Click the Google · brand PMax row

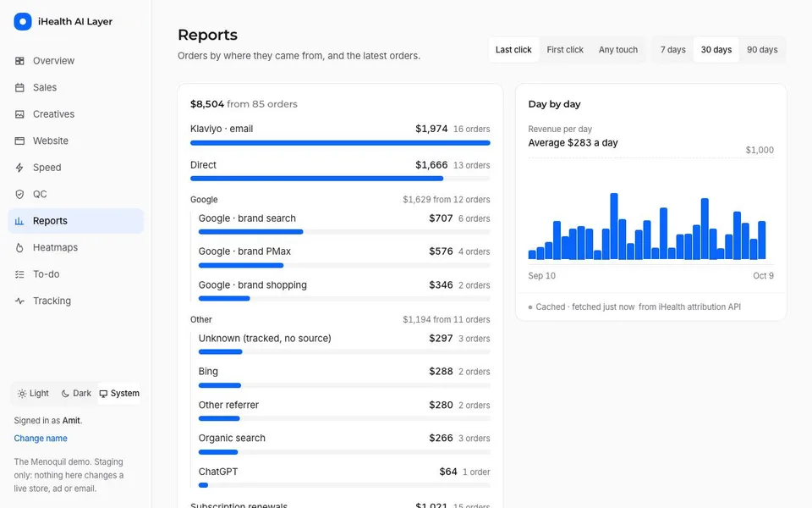click(344, 257)
